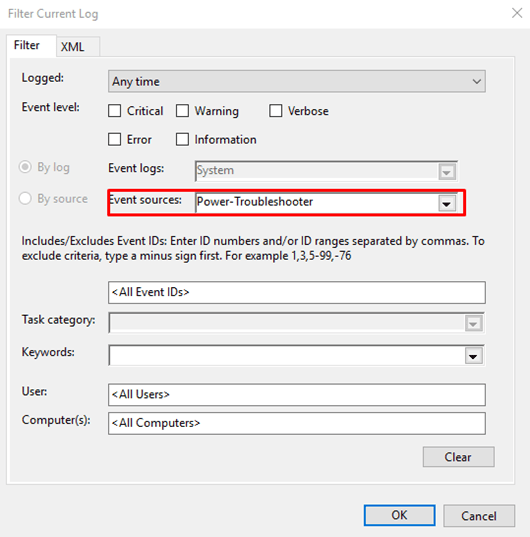Image resolution: width=530 pixels, height=537 pixels.
Task: Open the Event sources dropdown arrow
Action: coord(446,204)
